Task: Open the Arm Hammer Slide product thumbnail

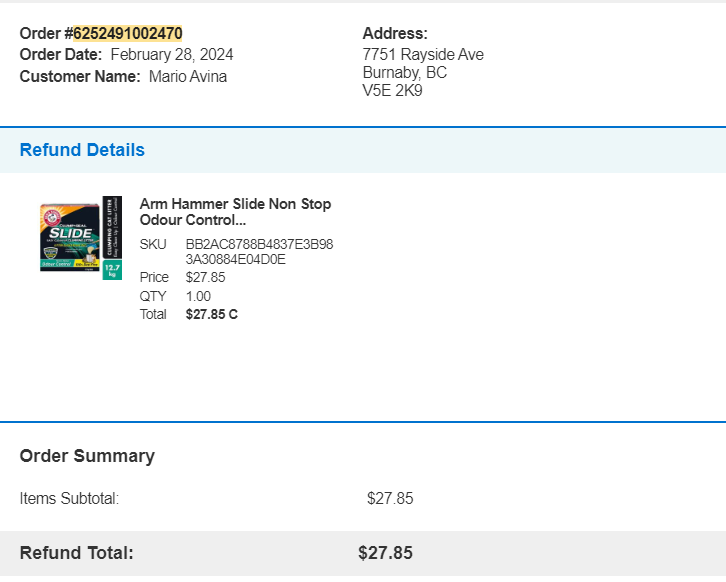Action: click(81, 238)
